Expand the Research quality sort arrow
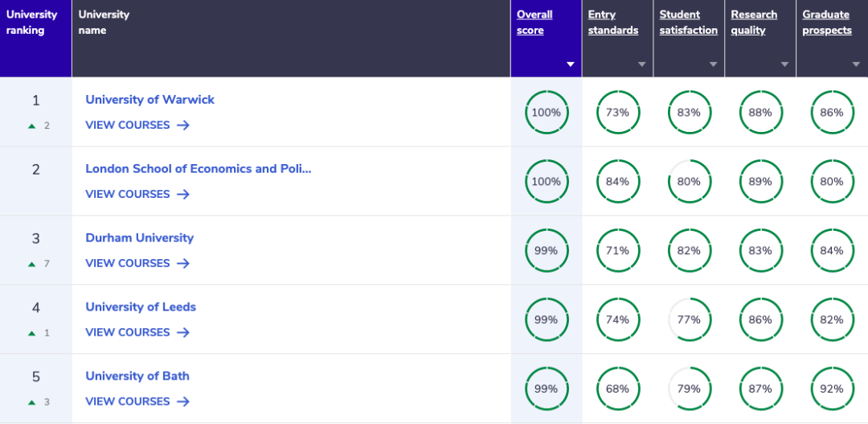This screenshot has height=424, width=868. [785, 64]
